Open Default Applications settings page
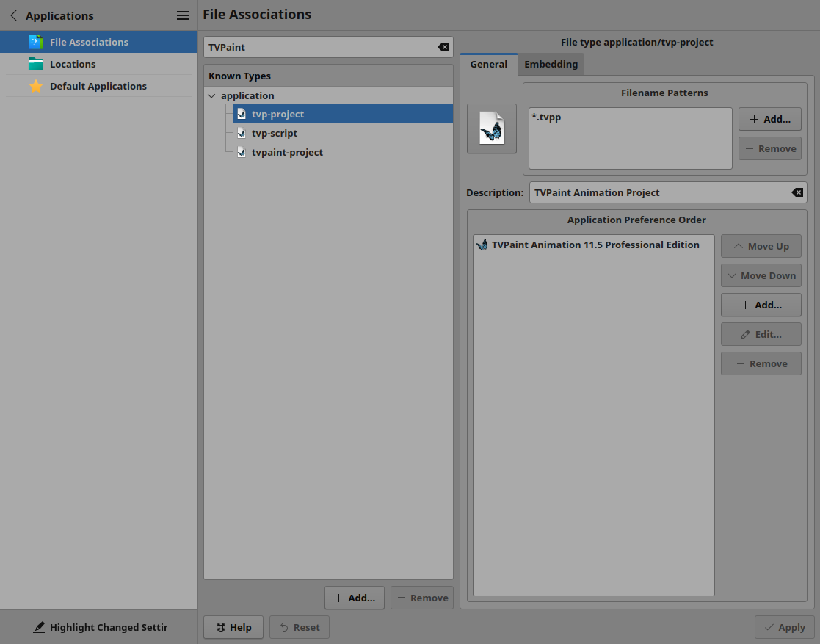Screen dimensions: 820x644 coord(99,86)
